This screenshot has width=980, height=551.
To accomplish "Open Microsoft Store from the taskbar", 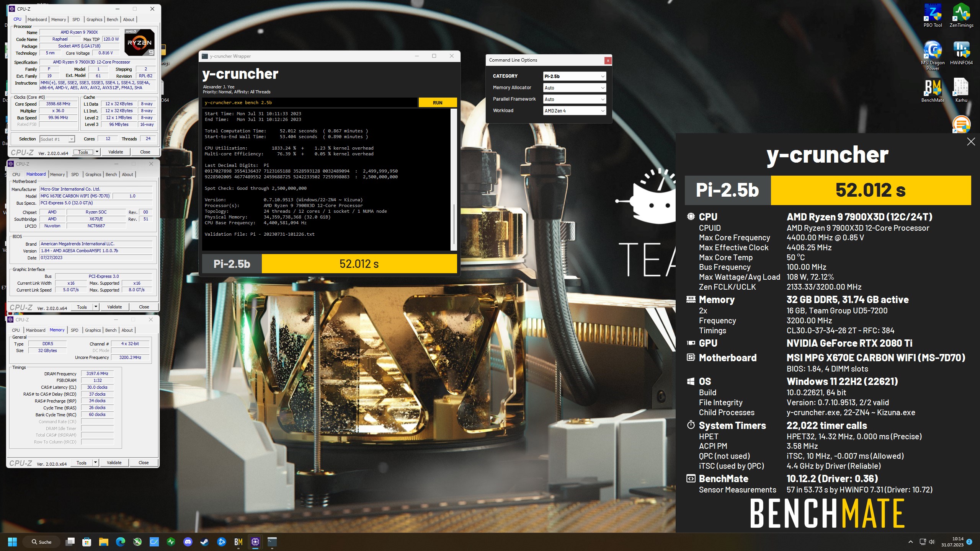I will [x=87, y=542].
